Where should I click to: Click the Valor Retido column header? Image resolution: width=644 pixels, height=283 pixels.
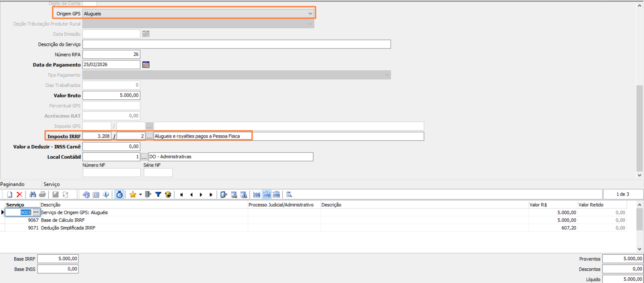click(591, 205)
